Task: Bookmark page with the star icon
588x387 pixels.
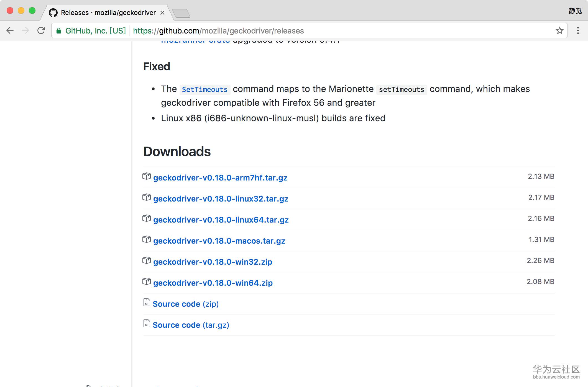Action: tap(559, 30)
